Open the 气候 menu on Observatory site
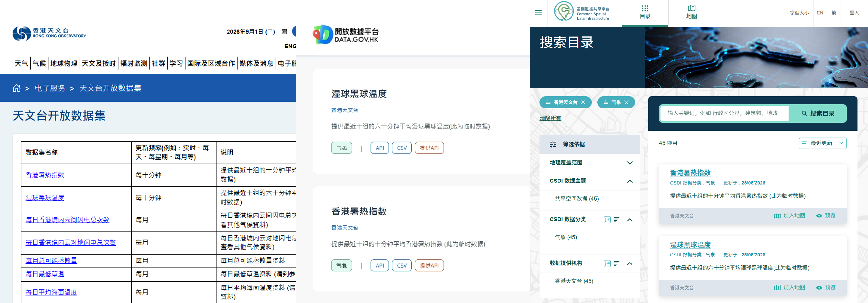This screenshot has height=303, width=868. (39, 63)
